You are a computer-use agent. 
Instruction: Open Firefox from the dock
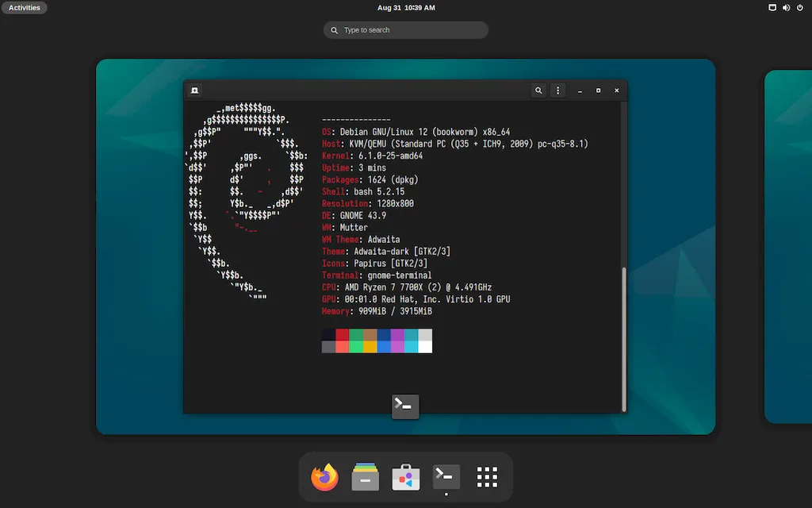(x=324, y=477)
